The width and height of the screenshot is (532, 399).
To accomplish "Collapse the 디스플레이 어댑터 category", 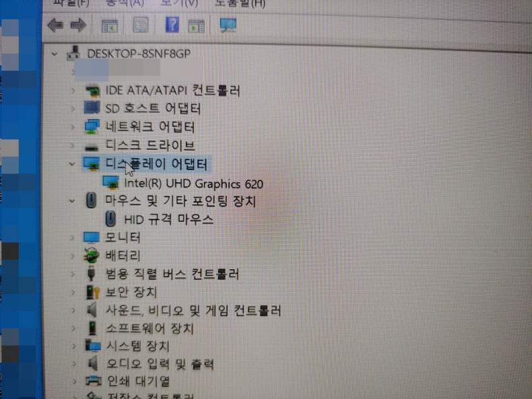I will 72,164.
